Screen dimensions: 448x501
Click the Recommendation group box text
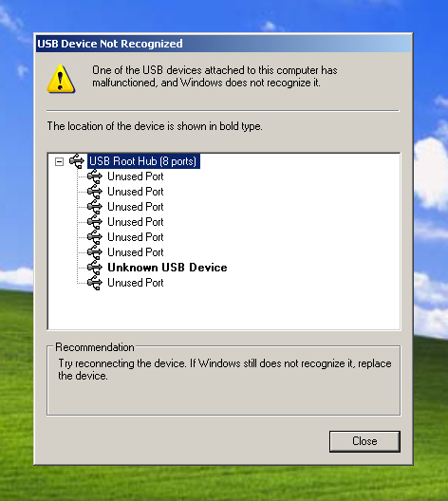tap(225, 369)
